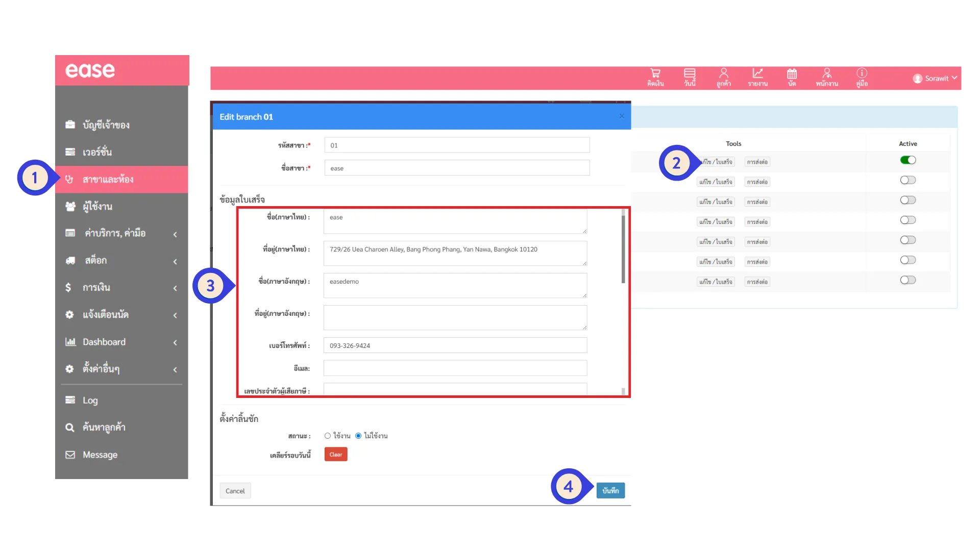
Task: Click the shopping cart icon in top bar
Action: 655,74
